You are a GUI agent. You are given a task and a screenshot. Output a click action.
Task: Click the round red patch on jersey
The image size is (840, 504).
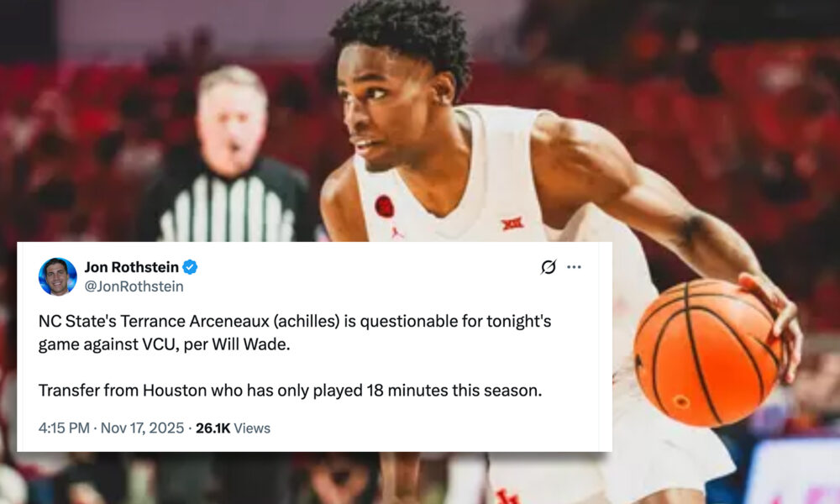coord(384,206)
